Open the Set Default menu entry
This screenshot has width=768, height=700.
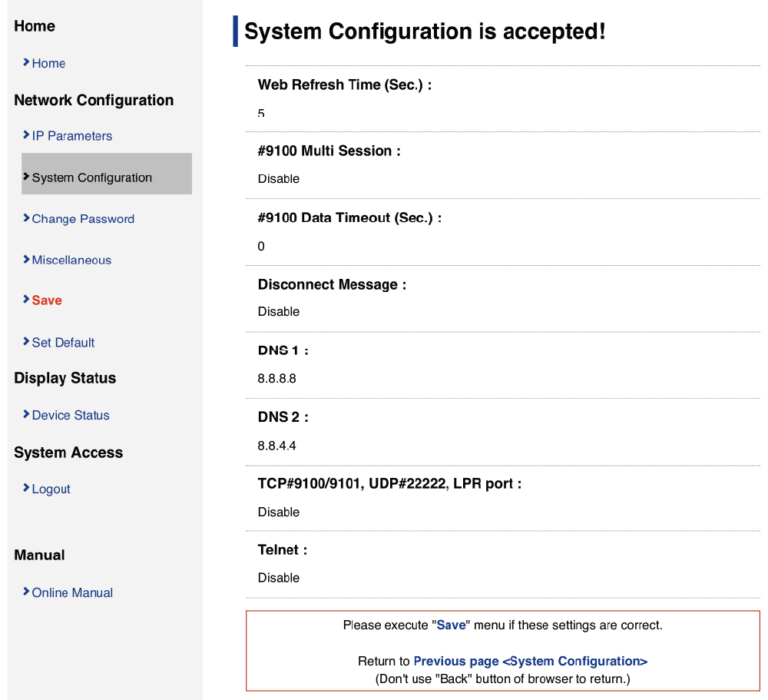(x=63, y=343)
